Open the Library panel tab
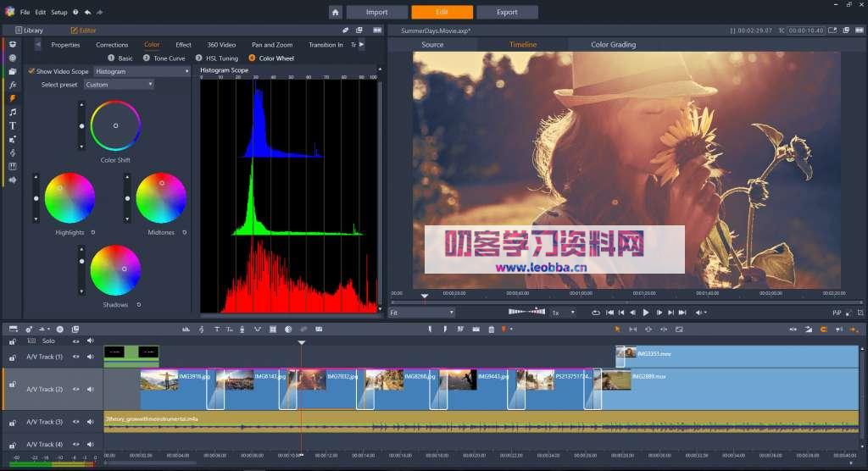This screenshot has height=471, width=868. [x=29, y=30]
